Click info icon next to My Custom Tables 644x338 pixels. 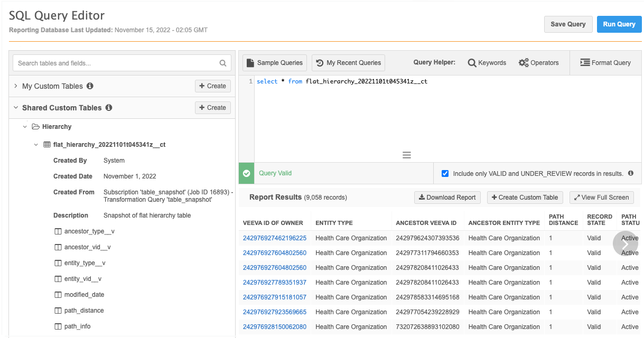[x=90, y=86]
